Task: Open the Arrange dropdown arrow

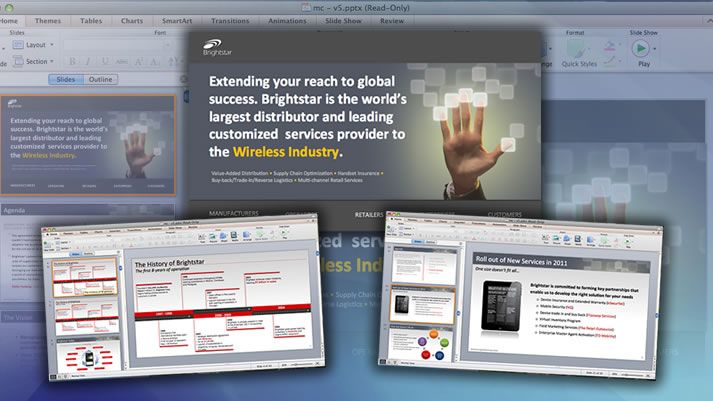Action: pos(550,49)
